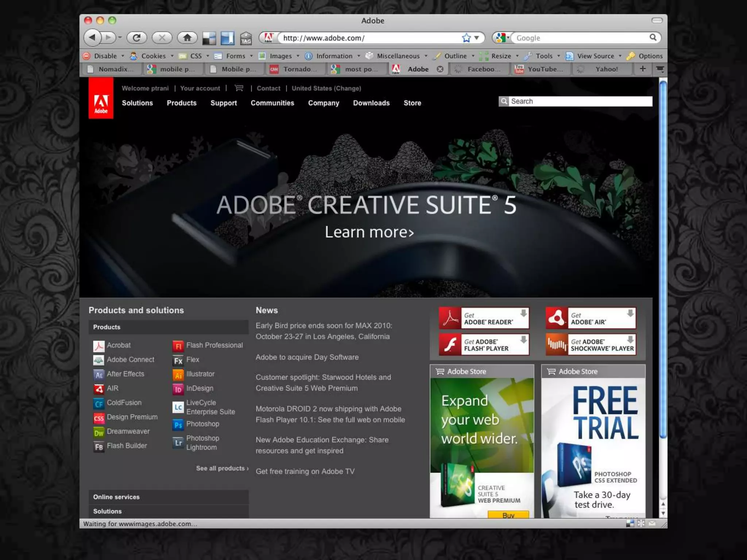
Task: Click the Photoshop Ps product icon
Action: pyautogui.click(x=178, y=424)
